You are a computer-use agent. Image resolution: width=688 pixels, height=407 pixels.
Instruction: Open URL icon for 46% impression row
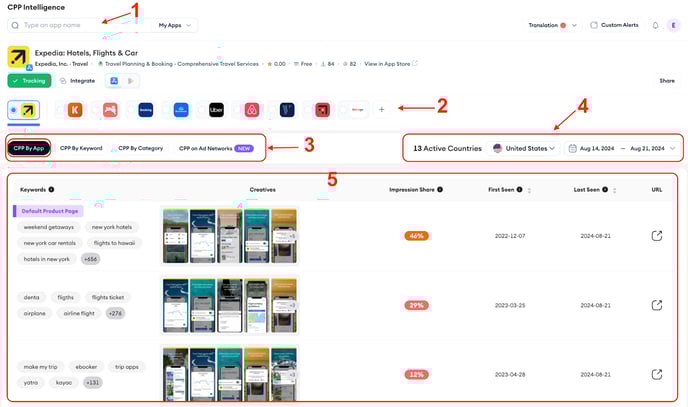[656, 236]
